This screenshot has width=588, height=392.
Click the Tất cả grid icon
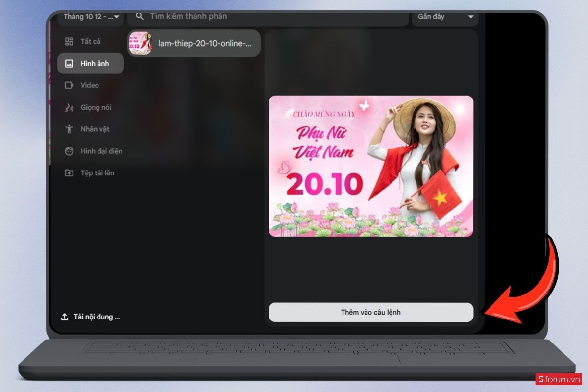coord(69,42)
